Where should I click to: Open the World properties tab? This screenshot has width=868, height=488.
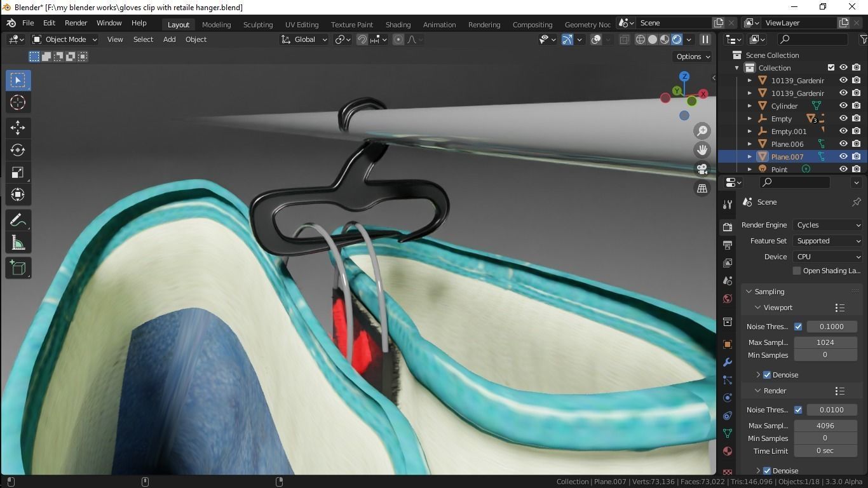click(728, 299)
